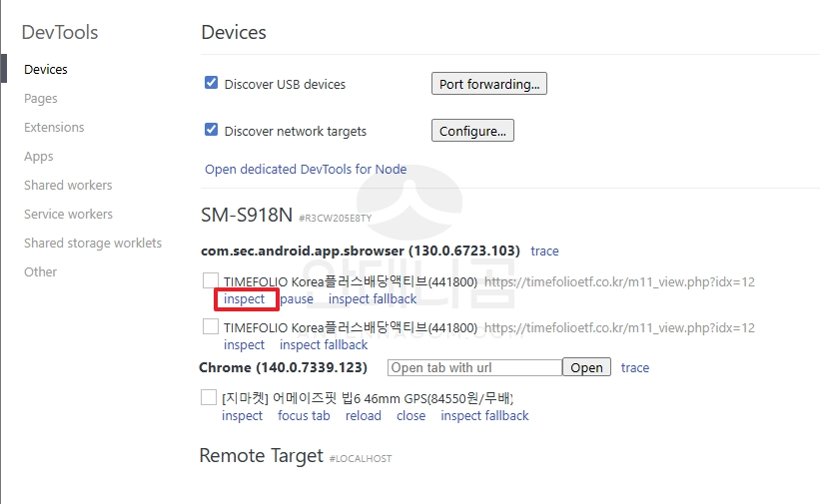Click the SM-S918N device name

pos(247,215)
